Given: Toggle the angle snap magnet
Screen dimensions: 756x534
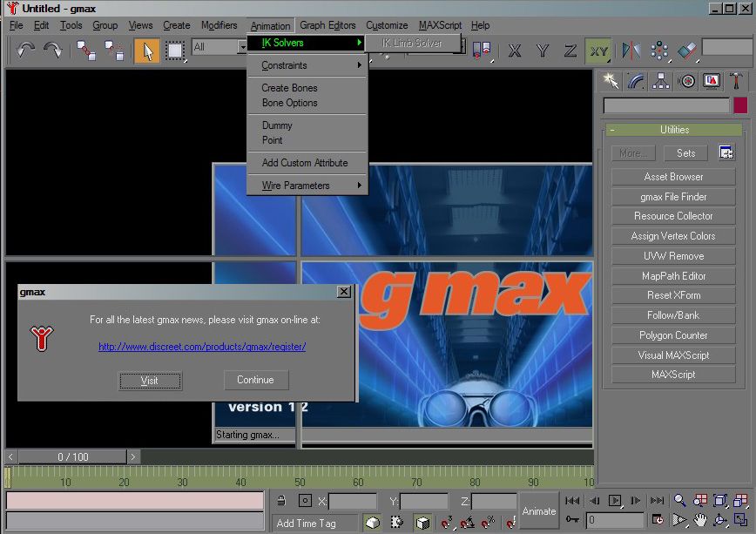Looking at the screenshot, I should point(467,523).
